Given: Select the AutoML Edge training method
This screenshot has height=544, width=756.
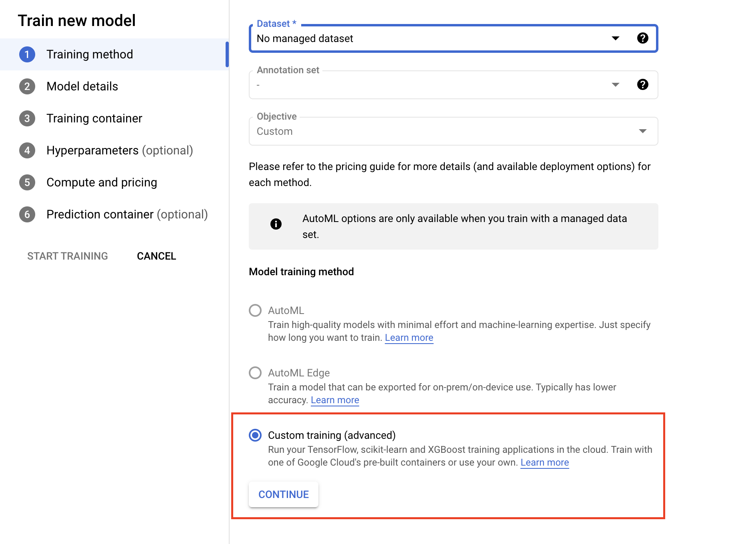Looking at the screenshot, I should pyautogui.click(x=255, y=372).
